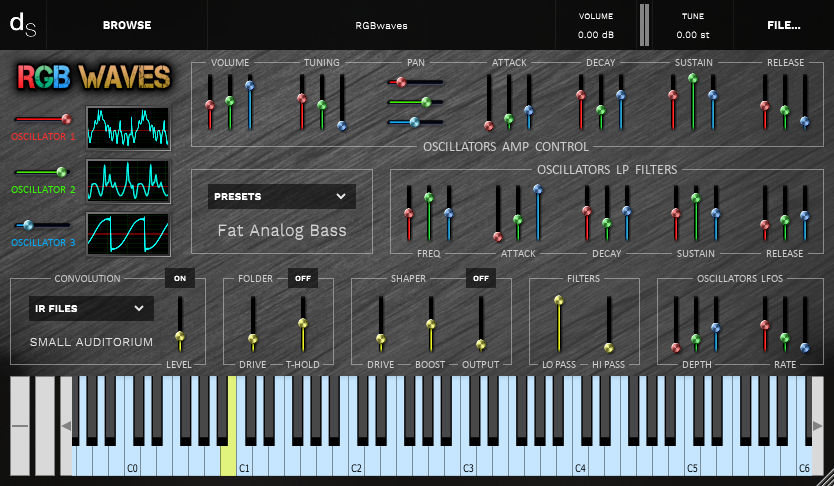Toggle the Folder OFF switch
Image resolution: width=834 pixels, height=486 pixels.
point(303,278)
